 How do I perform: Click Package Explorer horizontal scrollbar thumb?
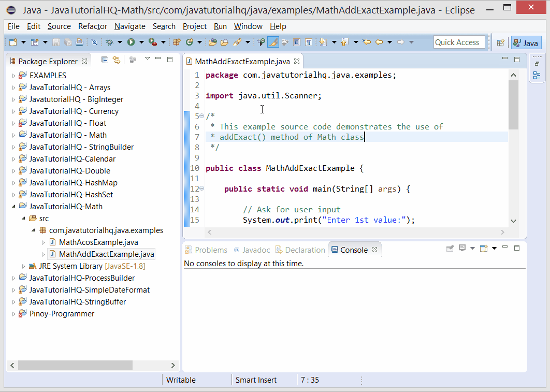(x=76, y=365)
